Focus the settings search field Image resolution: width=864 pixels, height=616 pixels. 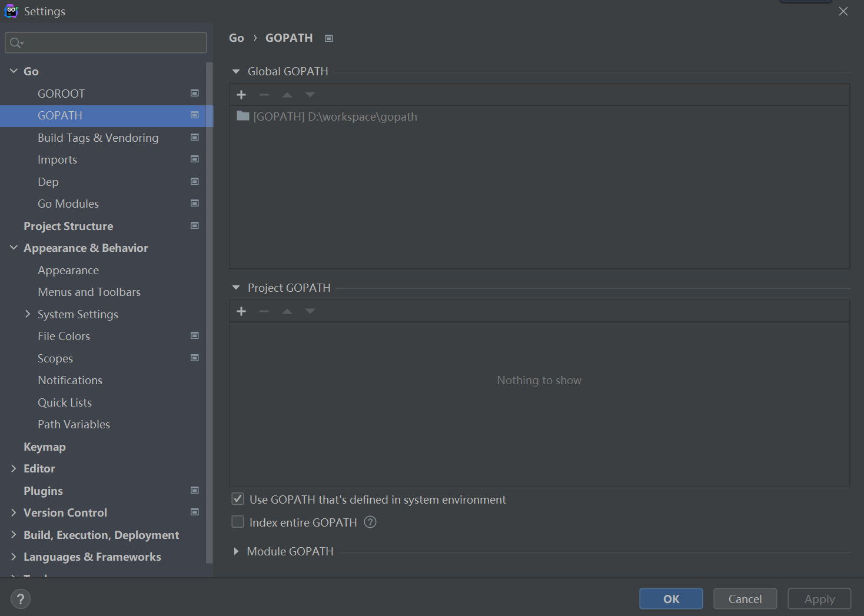point(106,42)
